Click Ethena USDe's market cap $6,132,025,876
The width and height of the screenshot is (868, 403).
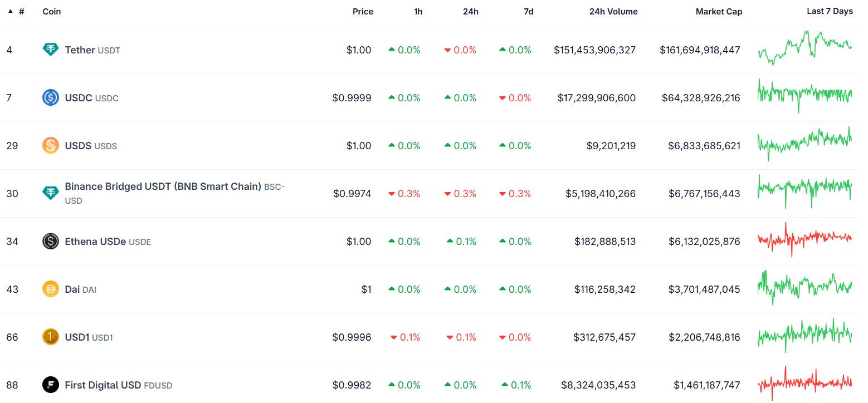coord(704,242)
